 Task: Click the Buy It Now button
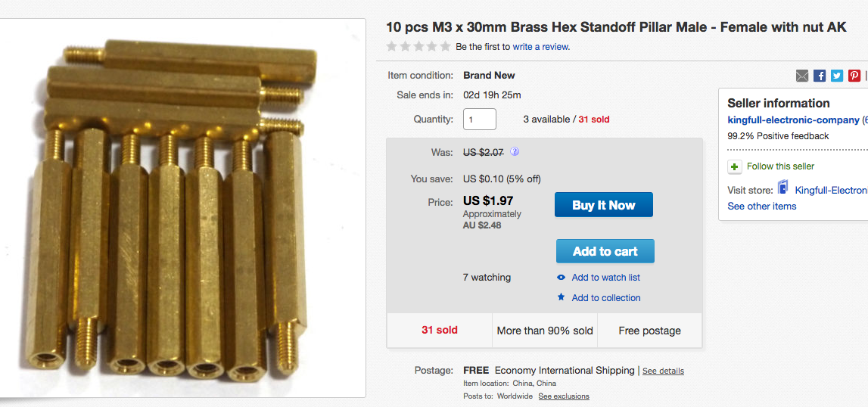click(x=603, y=205)
